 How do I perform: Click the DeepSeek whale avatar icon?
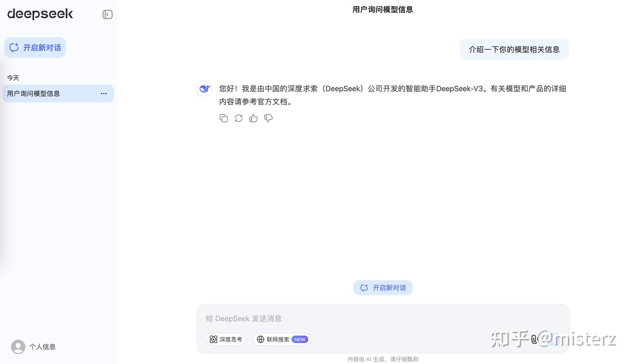(204, 89)
